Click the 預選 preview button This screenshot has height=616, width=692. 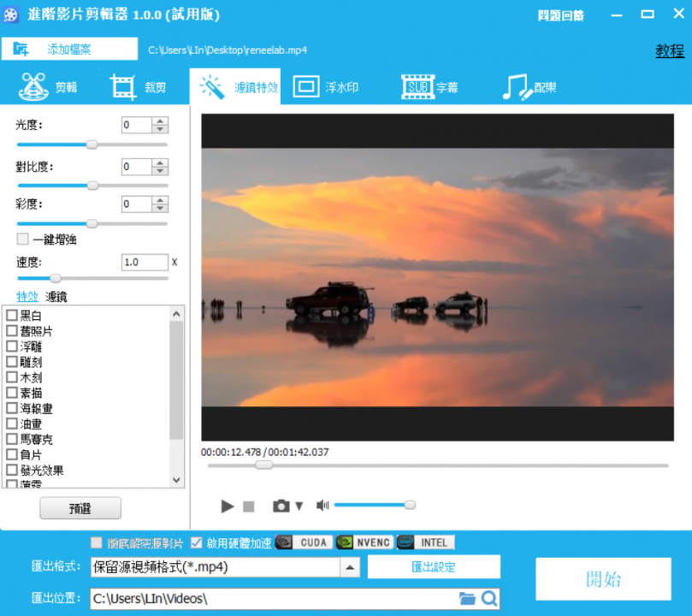[80, 508]
